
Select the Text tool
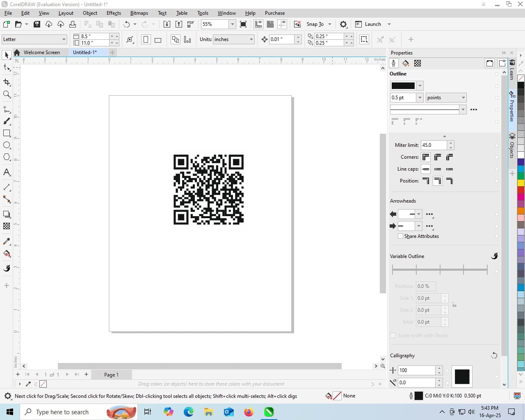pos(7,172)
